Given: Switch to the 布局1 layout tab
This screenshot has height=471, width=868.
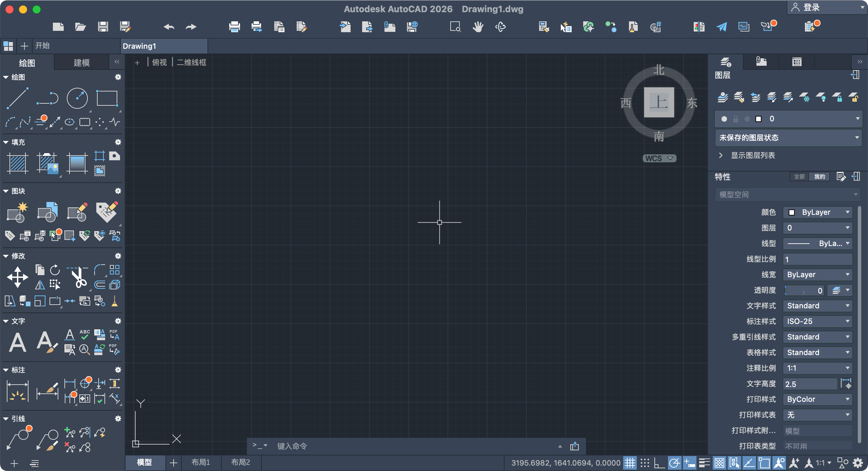Looking at the screenshot, I should pos(201,463).
